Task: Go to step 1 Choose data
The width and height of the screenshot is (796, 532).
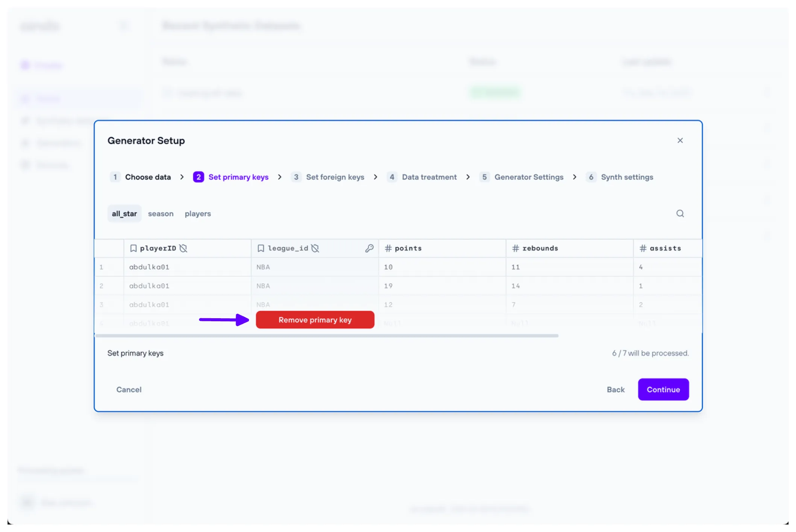Action: pyautogui.click(x=147, y=177)
